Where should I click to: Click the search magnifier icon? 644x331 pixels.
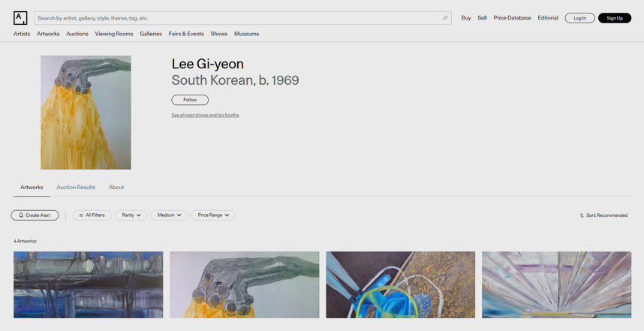point(444,18)
